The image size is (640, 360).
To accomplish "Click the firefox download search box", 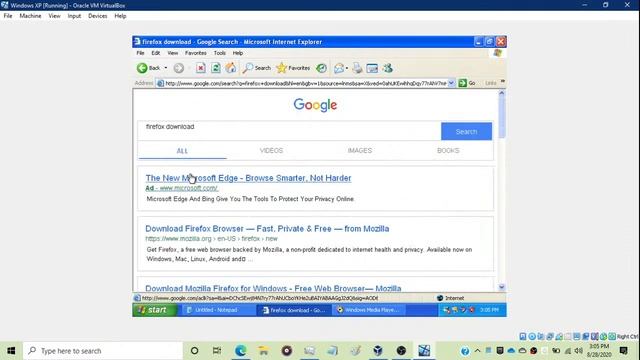I will coord(289,131).
